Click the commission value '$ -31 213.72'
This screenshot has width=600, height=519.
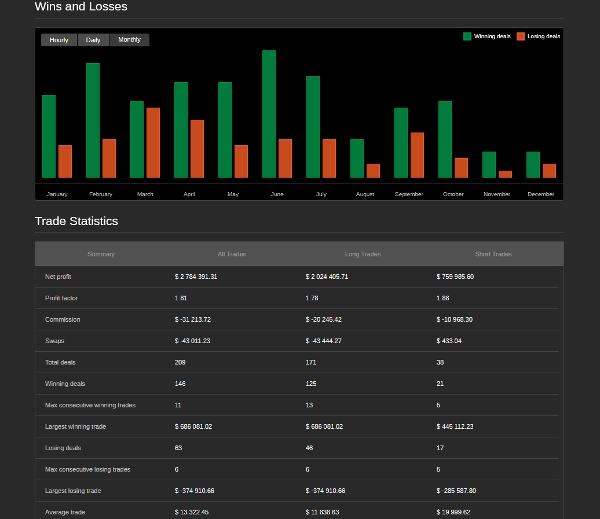(193, 320)
